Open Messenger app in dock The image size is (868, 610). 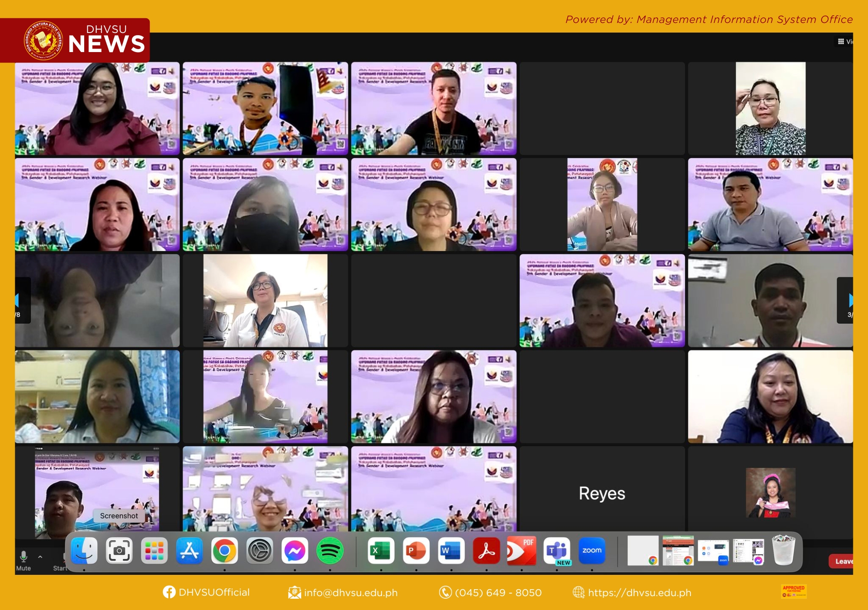pos(295,551)
